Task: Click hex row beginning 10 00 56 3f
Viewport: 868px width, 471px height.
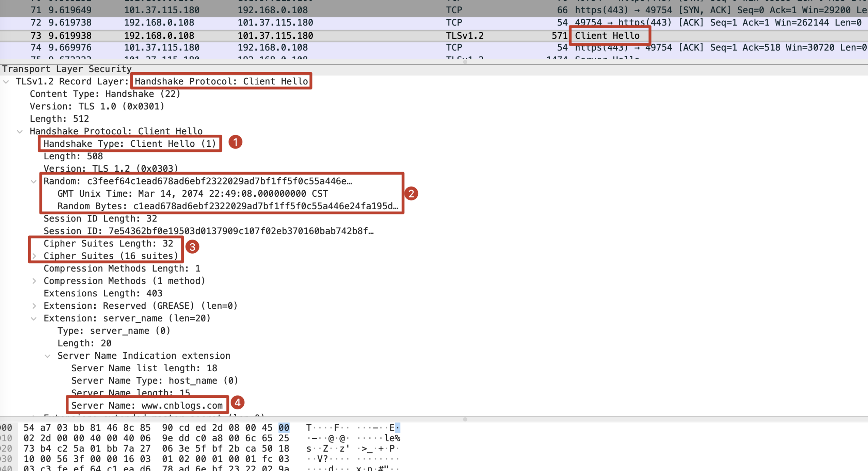Action: tap(156, 459)
